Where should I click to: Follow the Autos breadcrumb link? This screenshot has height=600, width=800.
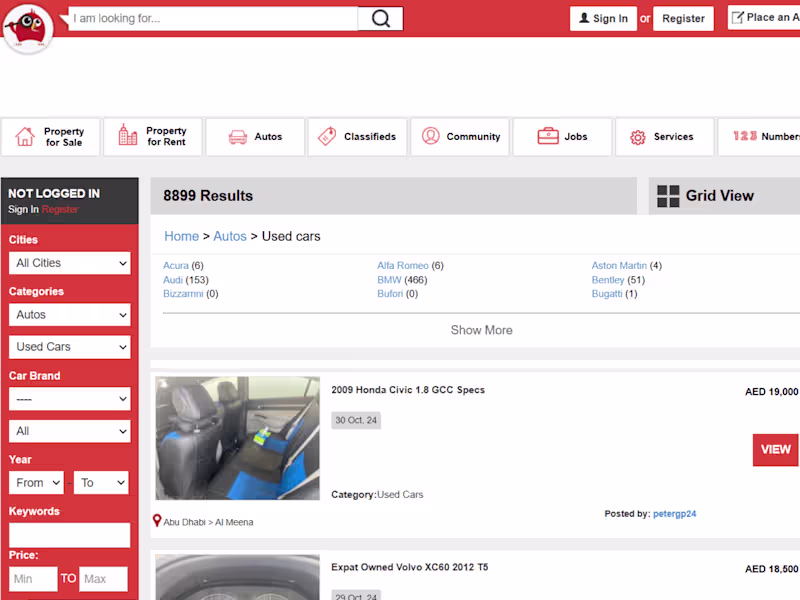(x=230, y=236)
